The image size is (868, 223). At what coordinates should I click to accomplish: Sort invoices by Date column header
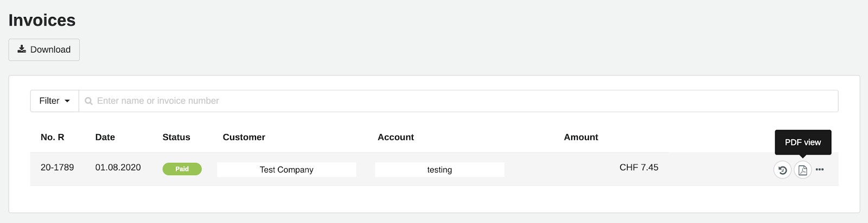105,137
